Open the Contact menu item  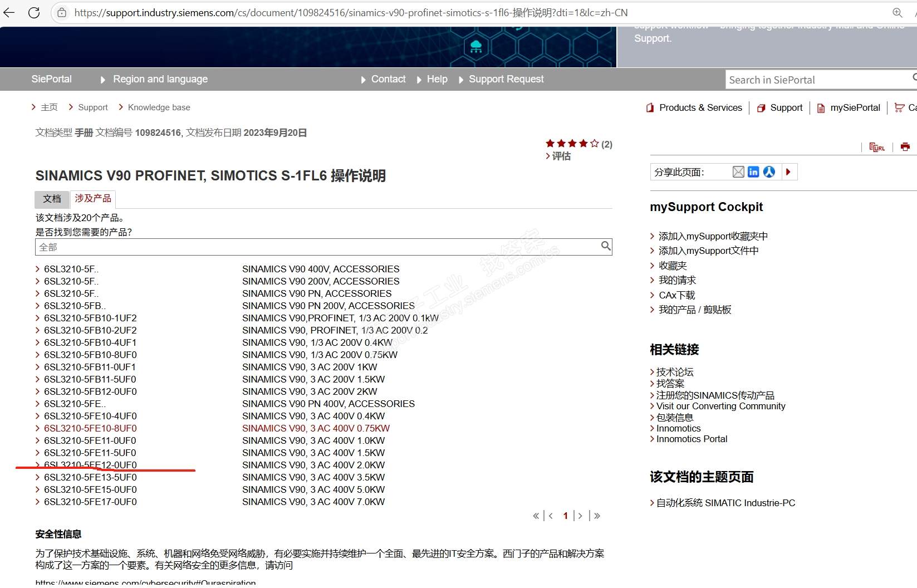(x=388, y=79)
